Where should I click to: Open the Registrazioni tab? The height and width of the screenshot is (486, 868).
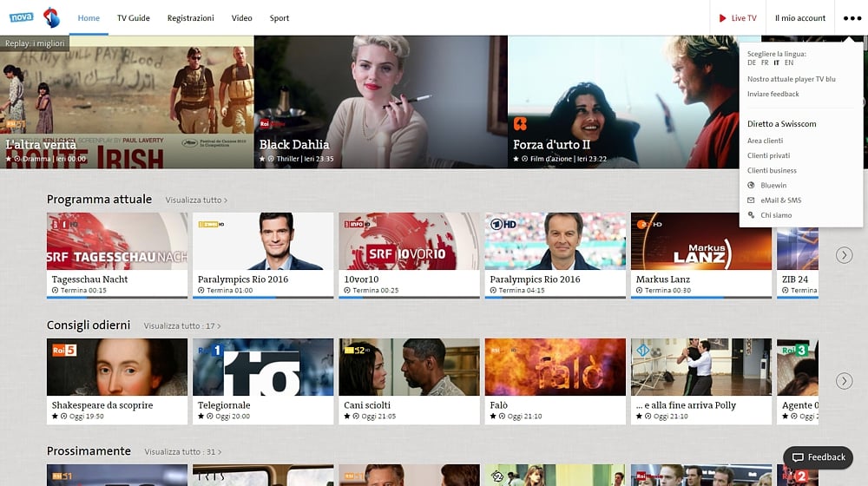tap(190, 17)
